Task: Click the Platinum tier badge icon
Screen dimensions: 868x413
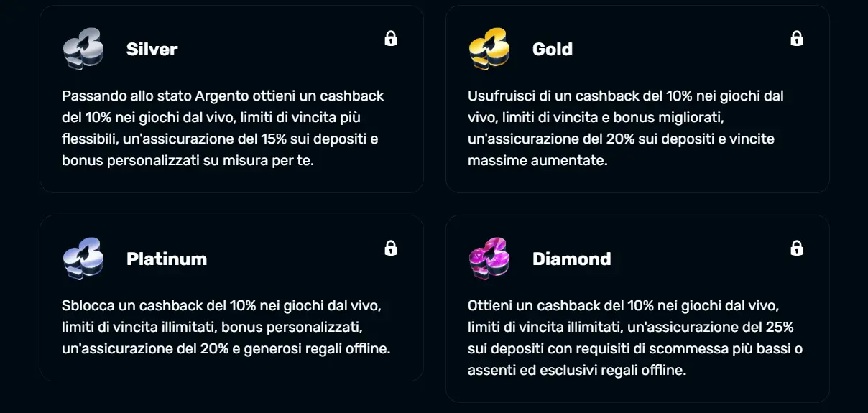Action: tap(83, 259)
